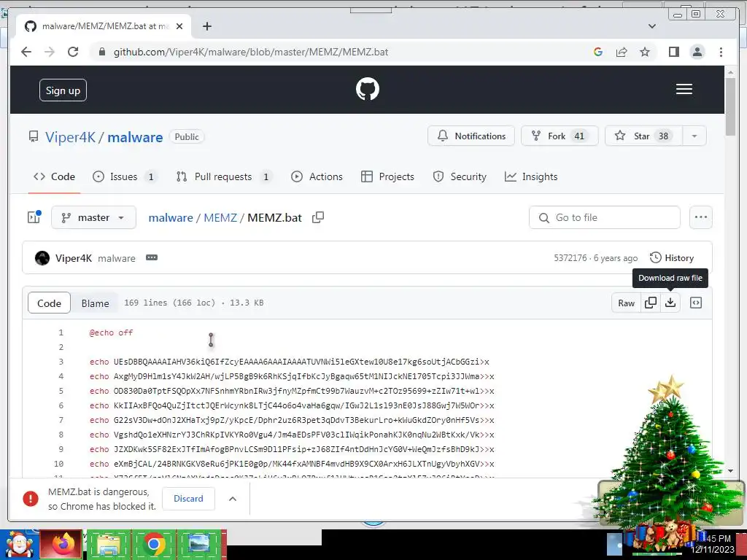
Task: Select the Code view toggle
Action: [x=49, y=303]
